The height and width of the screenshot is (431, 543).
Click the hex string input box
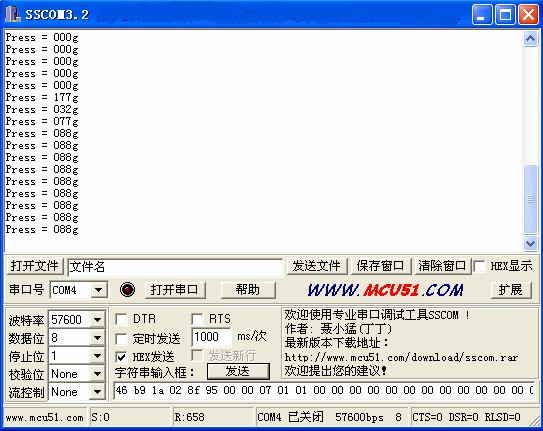tap(324, 391)
